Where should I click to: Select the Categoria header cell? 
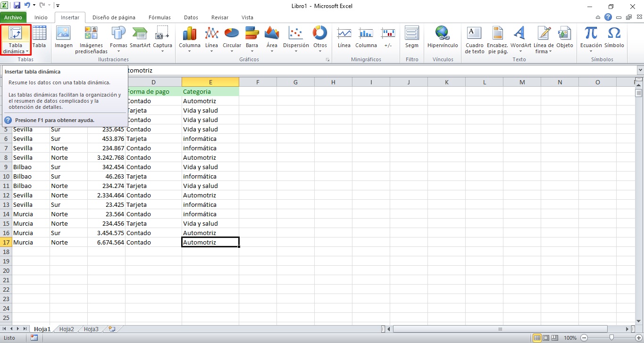point(210,91)
